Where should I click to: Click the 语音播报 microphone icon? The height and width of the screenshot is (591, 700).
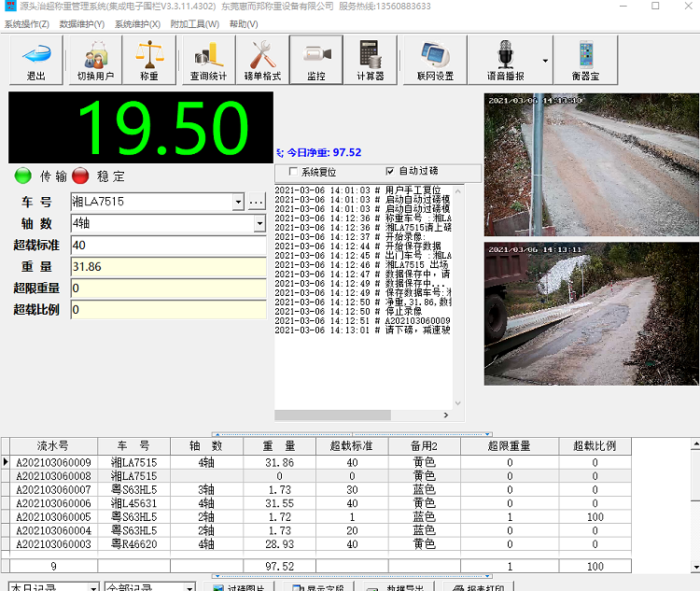505,60
